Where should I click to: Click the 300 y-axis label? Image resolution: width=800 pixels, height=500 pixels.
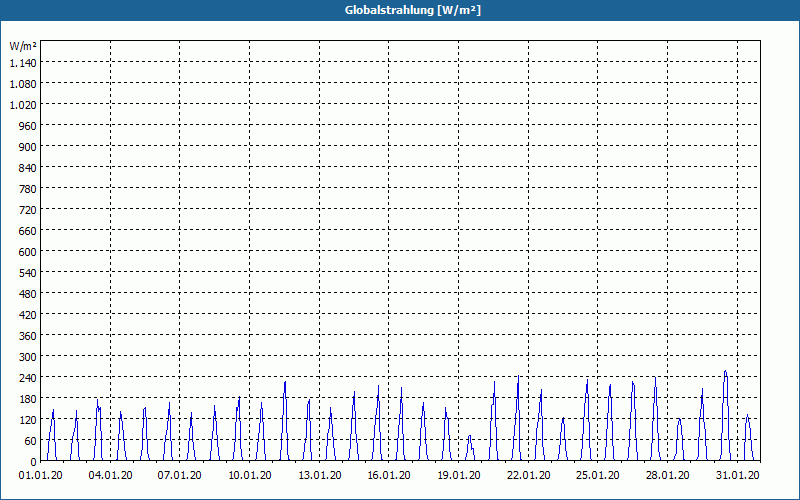(x=28, y=357)
